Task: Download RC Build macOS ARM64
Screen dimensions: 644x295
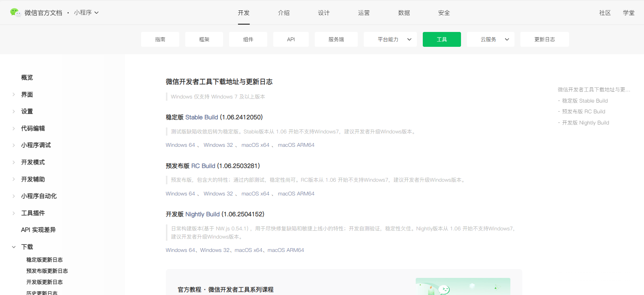Action: (296, 194)
